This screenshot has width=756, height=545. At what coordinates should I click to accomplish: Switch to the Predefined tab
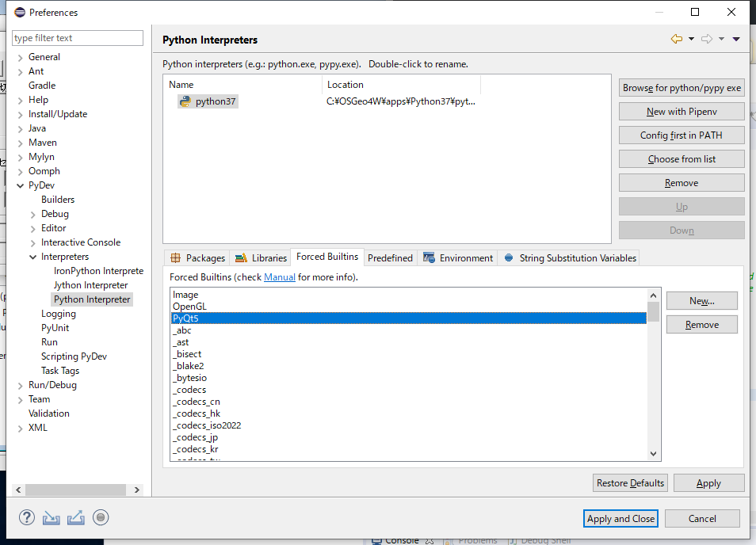[390, 257]
